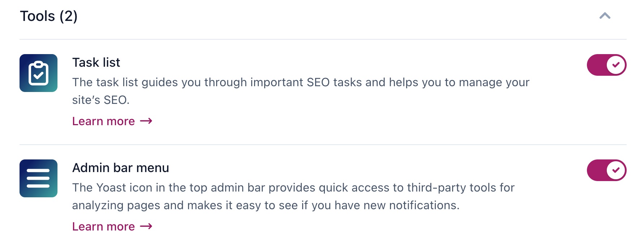Click the checkmark knob on Admin bar menu toggle
The width and height of the screenshot is (644, 246).
pos(616,170)
